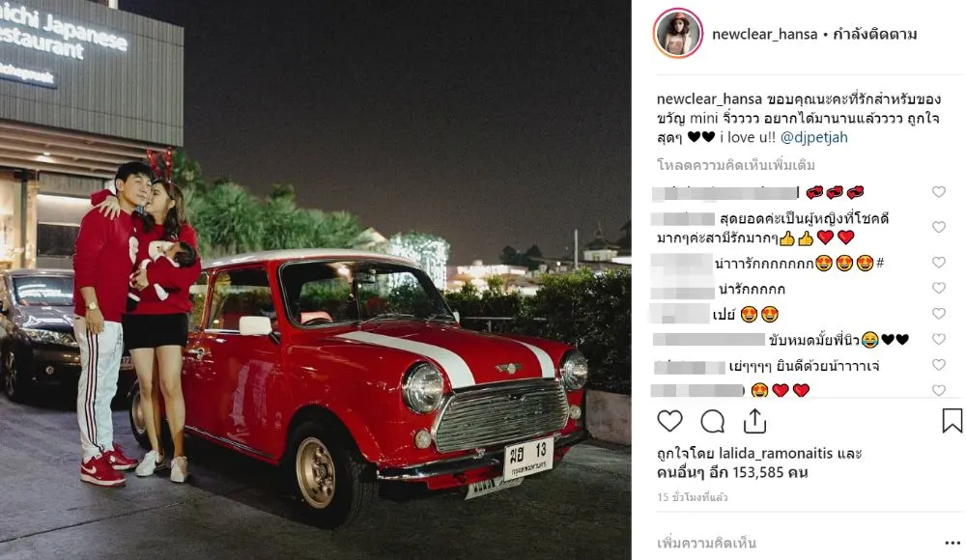The image size is (966, 560).
Task: Like the น่าาารักกกกกกก comment with heart
Action: [x=938, y=263]
